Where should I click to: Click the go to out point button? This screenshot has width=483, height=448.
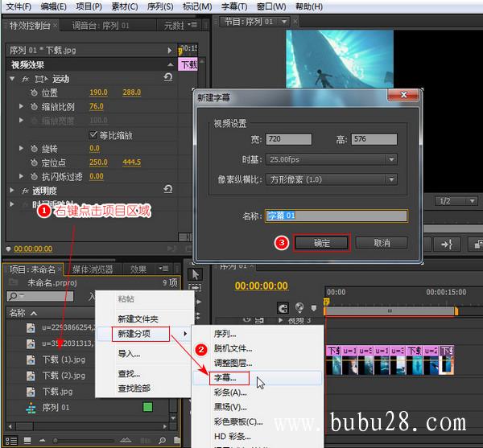pyautogui.click(x=446, y=245)
